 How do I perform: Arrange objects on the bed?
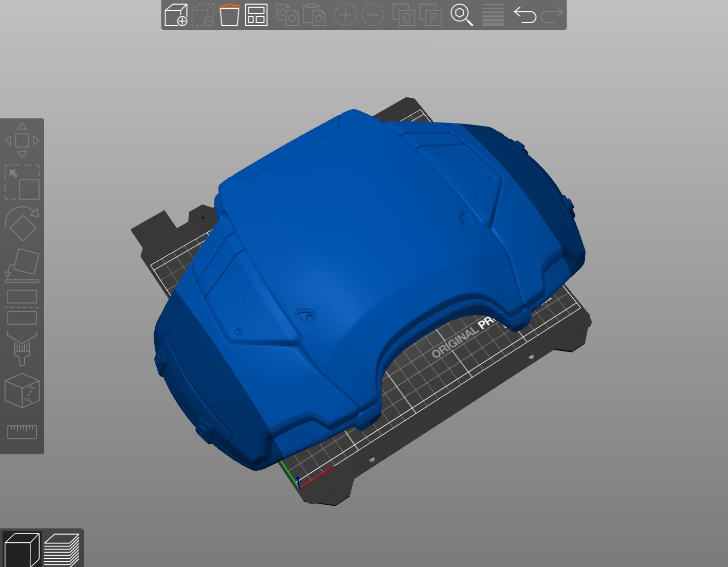pyautogui.click(x=256, y=15)
